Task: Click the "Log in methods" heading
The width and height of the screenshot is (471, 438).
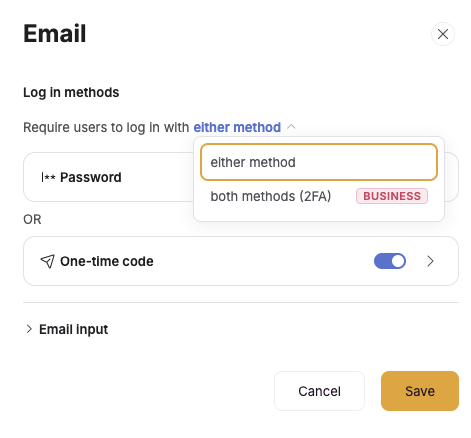Action: point(71,92)
